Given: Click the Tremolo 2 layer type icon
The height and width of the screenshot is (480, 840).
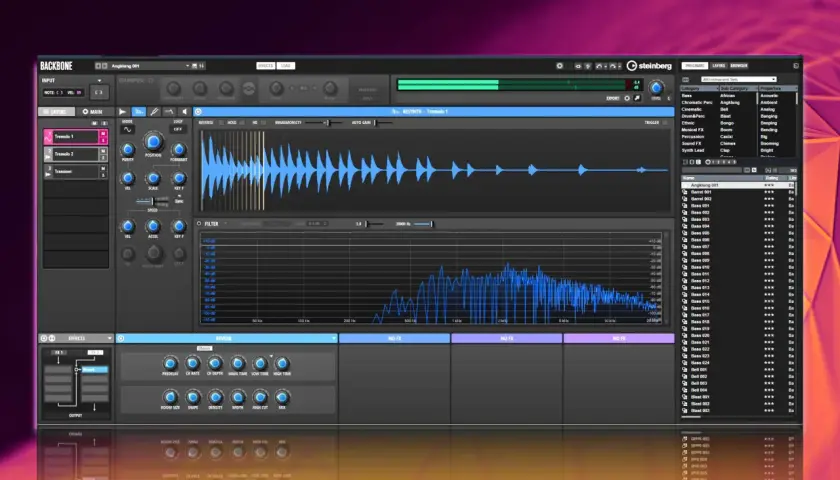Looking at the screenshot, I should pyautogui.click(x=48, y=154).
